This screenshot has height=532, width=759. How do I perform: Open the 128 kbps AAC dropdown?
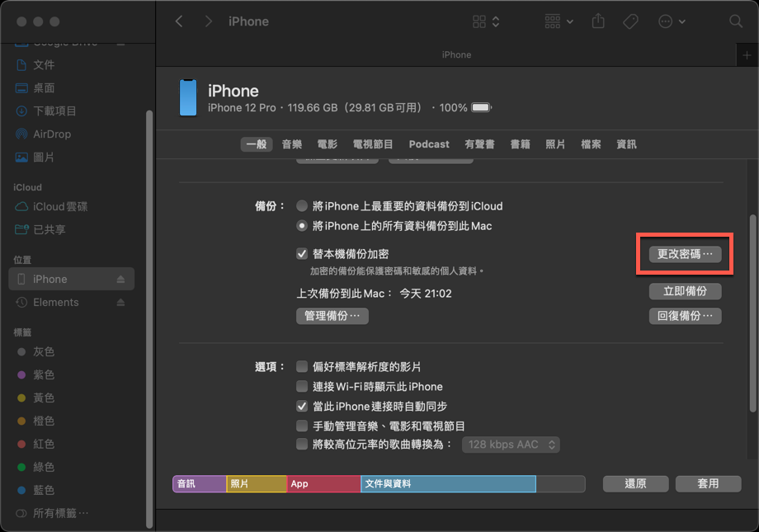pos(511,445)
